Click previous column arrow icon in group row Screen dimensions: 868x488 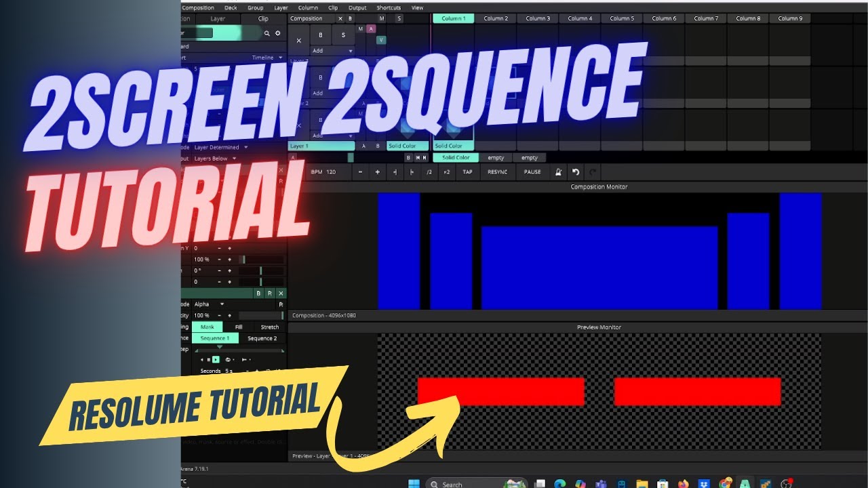pos(417,157)
